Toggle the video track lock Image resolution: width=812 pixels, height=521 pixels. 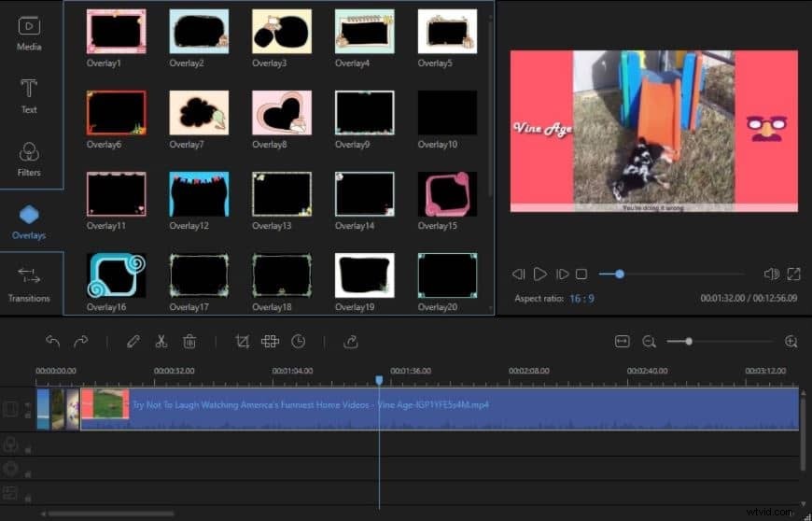point(28,415)
